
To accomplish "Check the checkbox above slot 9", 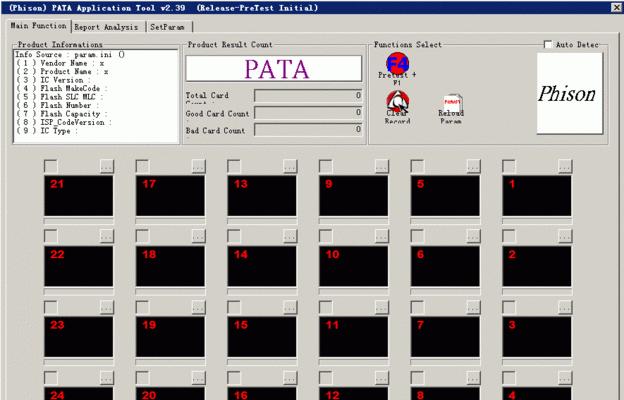I will [326, 166].
